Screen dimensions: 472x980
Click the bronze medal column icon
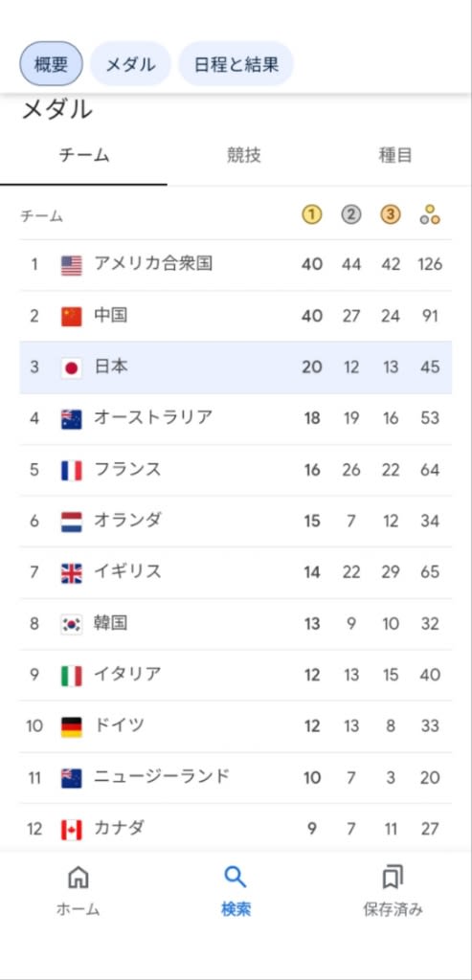[390, 215]
